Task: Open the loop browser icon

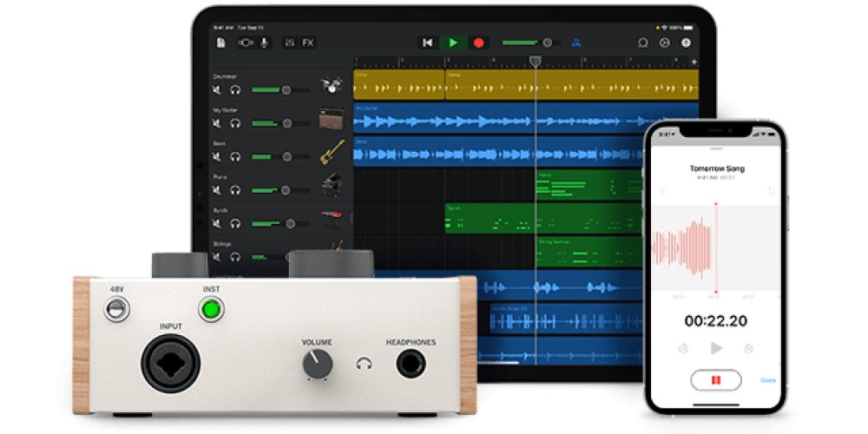Action: pos(643,43)
